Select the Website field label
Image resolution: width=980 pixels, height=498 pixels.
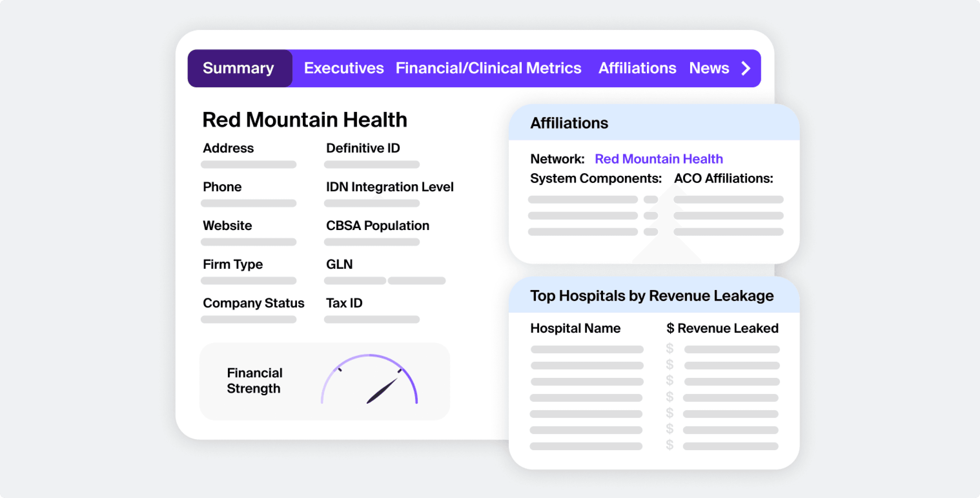227,226
